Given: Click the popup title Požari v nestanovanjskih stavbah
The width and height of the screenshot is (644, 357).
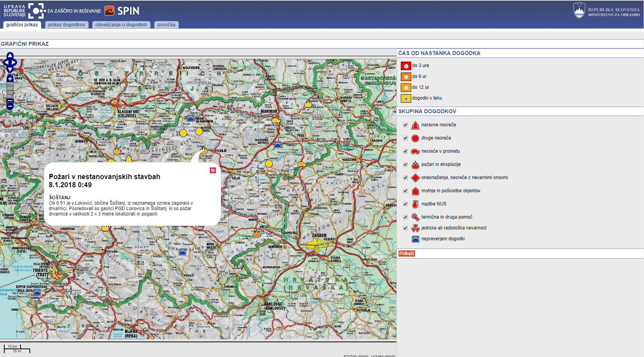Looking at the screenshot, I should click(105, 177).
